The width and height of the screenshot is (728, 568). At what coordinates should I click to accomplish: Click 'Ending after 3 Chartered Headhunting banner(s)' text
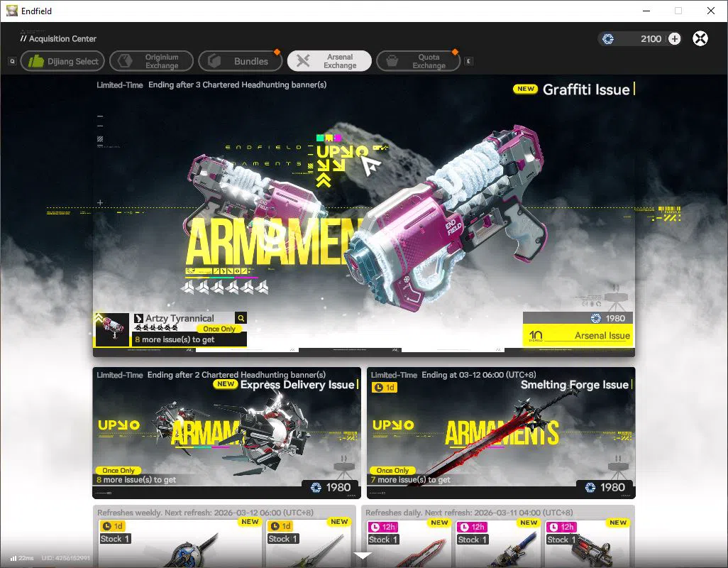(237, 85)
